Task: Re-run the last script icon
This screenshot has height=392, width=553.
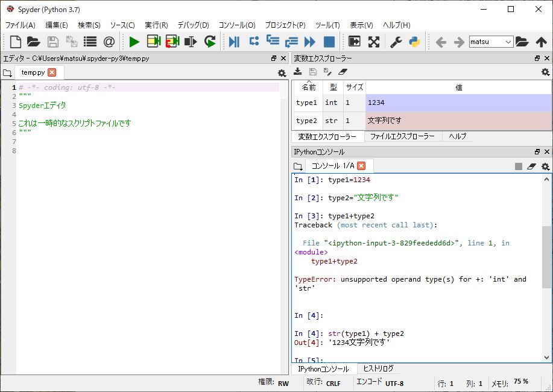Action: pos(210,42)
